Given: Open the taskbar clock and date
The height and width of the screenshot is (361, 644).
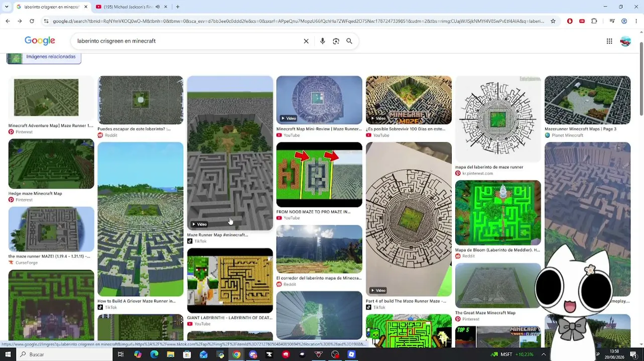Looking at the screenshot, I should 614,354.
